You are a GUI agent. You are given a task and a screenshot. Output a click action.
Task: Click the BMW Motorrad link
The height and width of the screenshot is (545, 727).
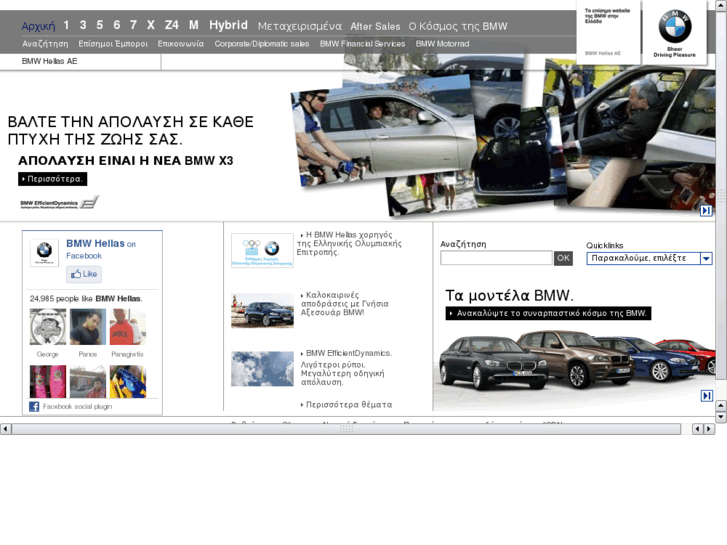tap(442, 44)
